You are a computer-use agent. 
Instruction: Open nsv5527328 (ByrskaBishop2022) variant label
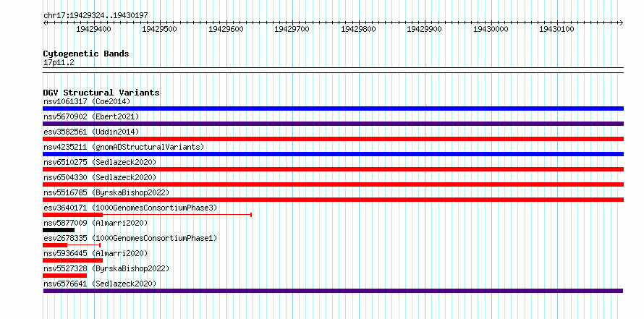point(106,268)
